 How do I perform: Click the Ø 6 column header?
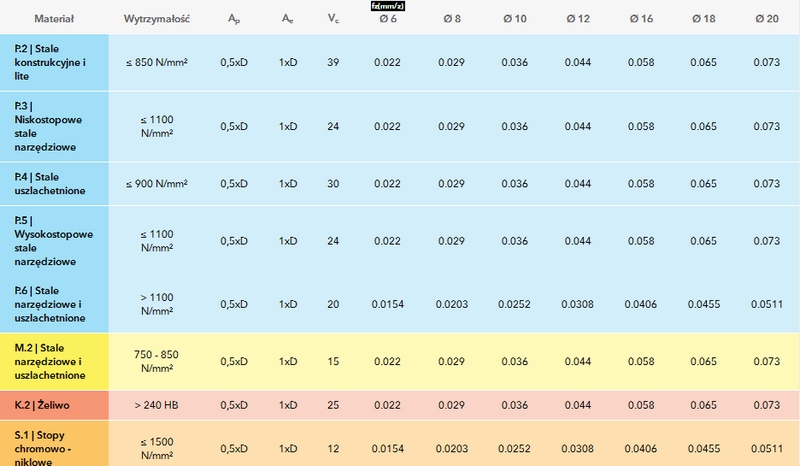coord(387,20)
